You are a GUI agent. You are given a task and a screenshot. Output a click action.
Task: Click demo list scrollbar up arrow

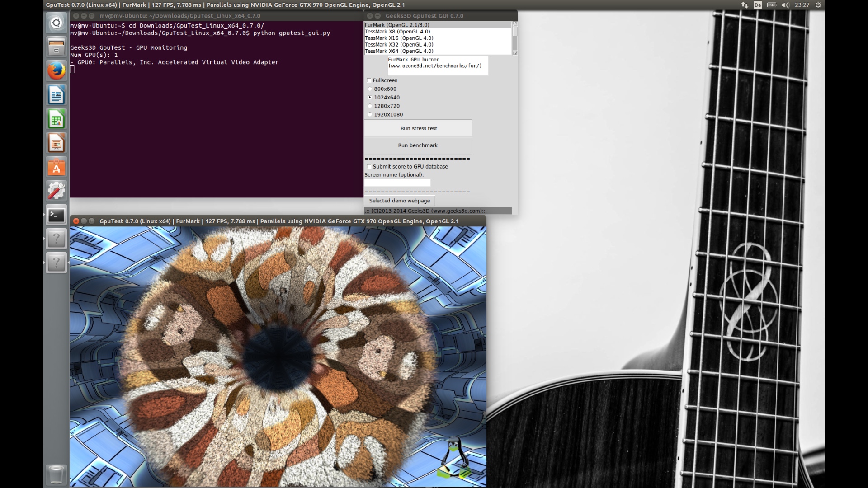tap(514, 23)
